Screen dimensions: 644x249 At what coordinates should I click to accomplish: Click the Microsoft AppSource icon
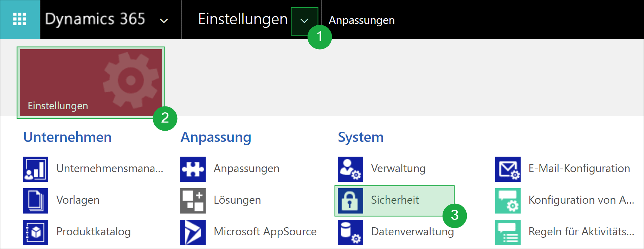pyautogui.click(x=193, y=232)
